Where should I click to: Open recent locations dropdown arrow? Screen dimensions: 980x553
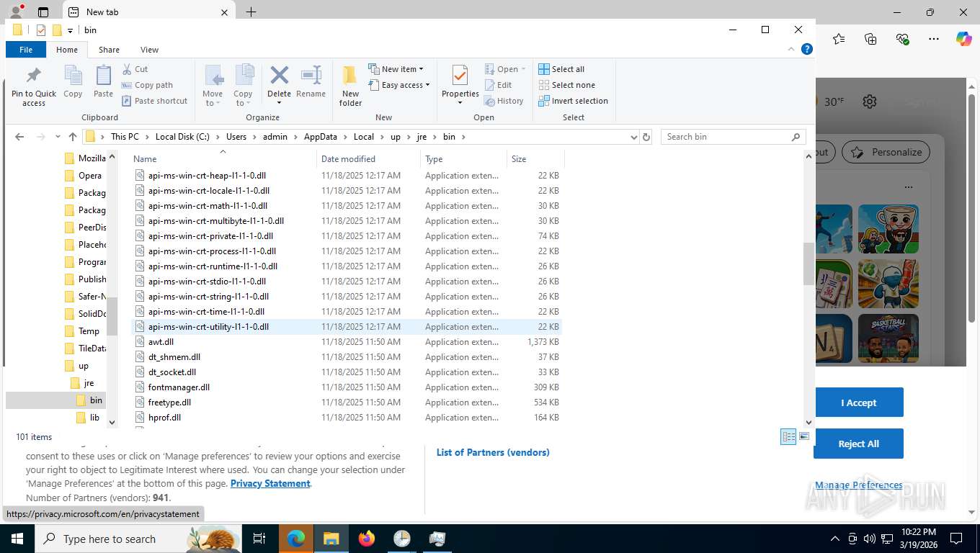[58, 137]
